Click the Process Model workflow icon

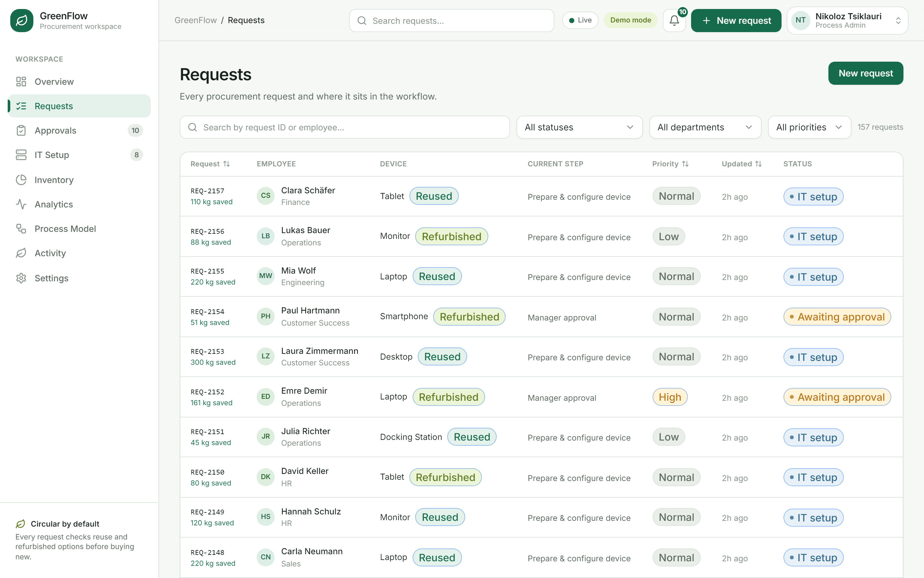pos(21,229)
